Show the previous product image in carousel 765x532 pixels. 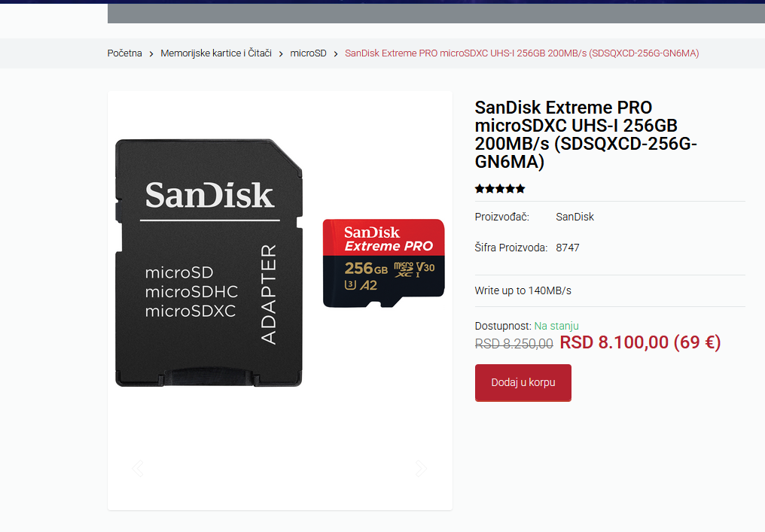(138, 469)
